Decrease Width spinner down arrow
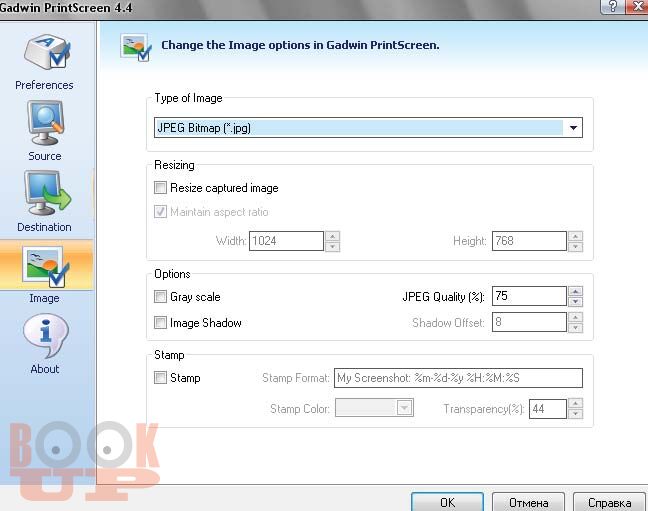The height and width of the screenshot is (511, 648). (333, 247)
